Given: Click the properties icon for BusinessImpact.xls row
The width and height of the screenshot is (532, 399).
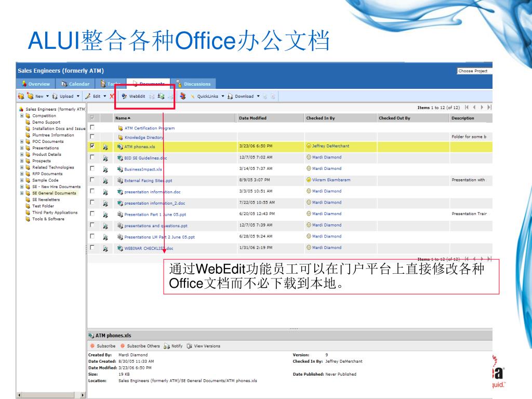Looking at the screenshot, I should (x=105, y=169).
